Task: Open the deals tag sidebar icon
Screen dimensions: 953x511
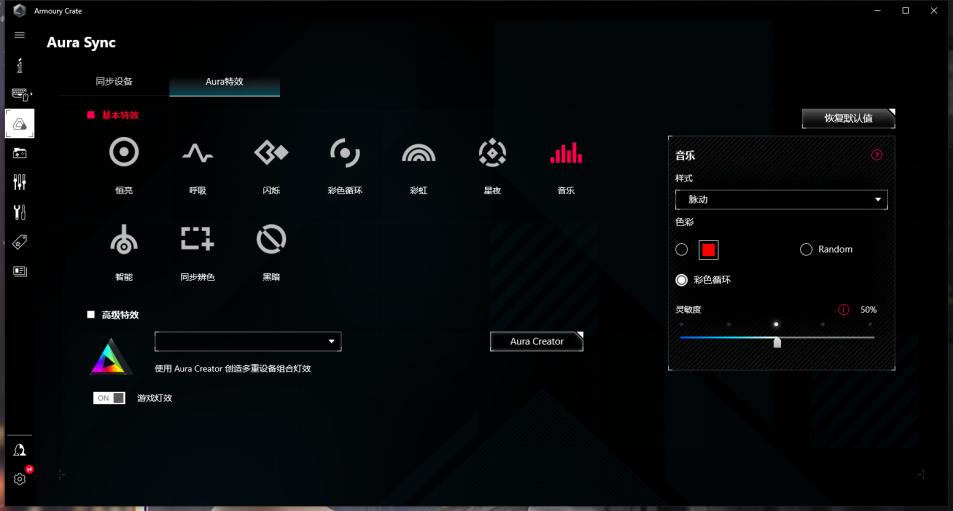Action: tap(19, 242)
